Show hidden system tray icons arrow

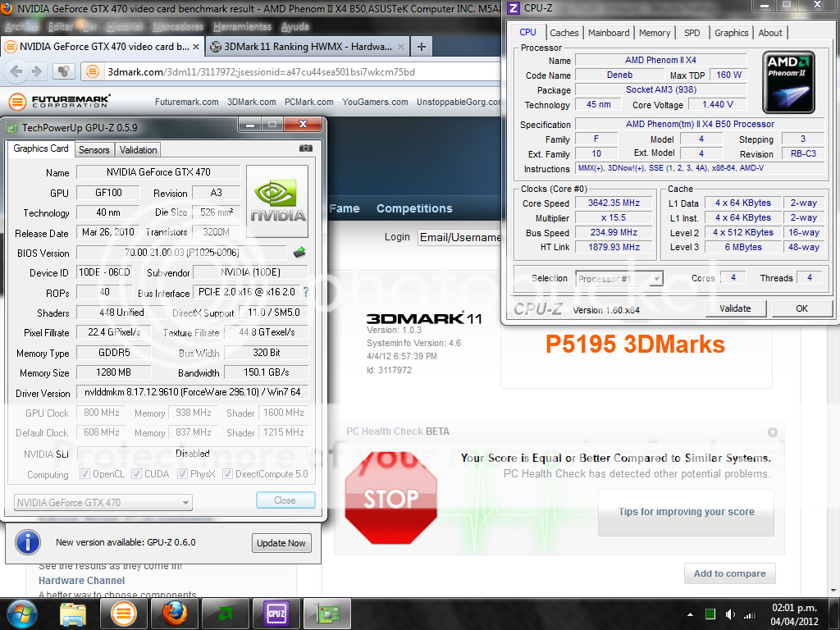tap(690, 614)
